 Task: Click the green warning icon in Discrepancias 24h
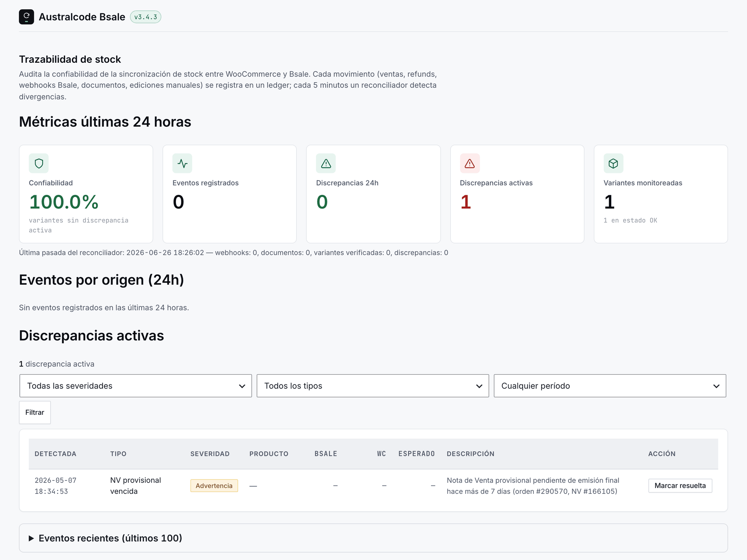(326, 163)
